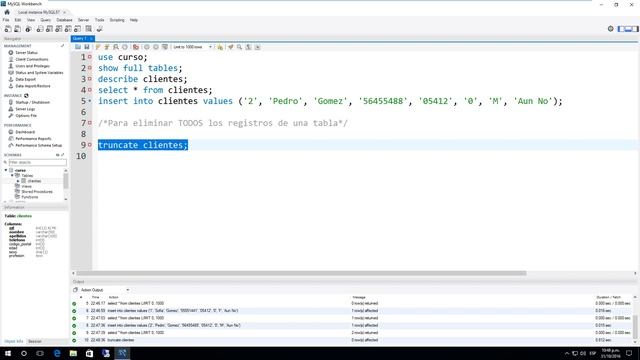The width and height of the screenshot is (640, 360).
Task: Select the Views tree item
Action: pos(27,186)
